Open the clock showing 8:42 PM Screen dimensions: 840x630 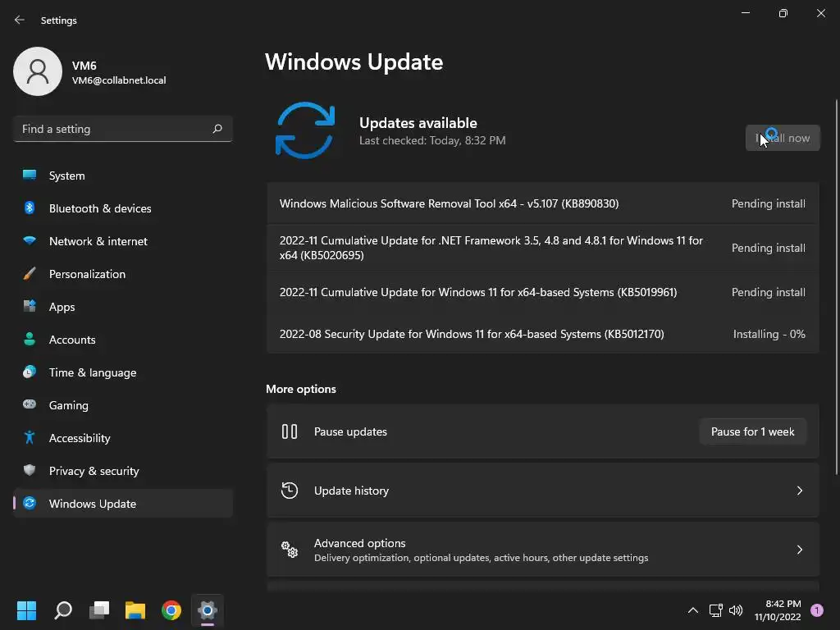pos(778,610)
